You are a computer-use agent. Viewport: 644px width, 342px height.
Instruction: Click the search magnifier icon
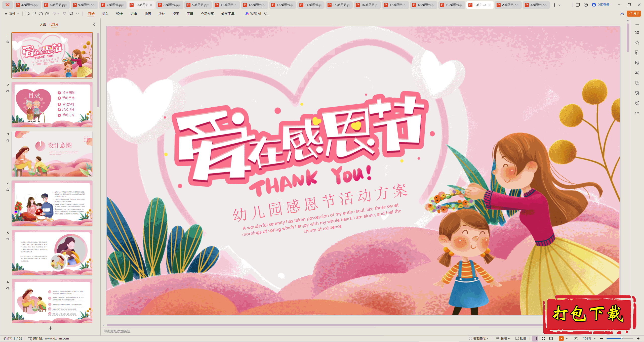(266, 14)
